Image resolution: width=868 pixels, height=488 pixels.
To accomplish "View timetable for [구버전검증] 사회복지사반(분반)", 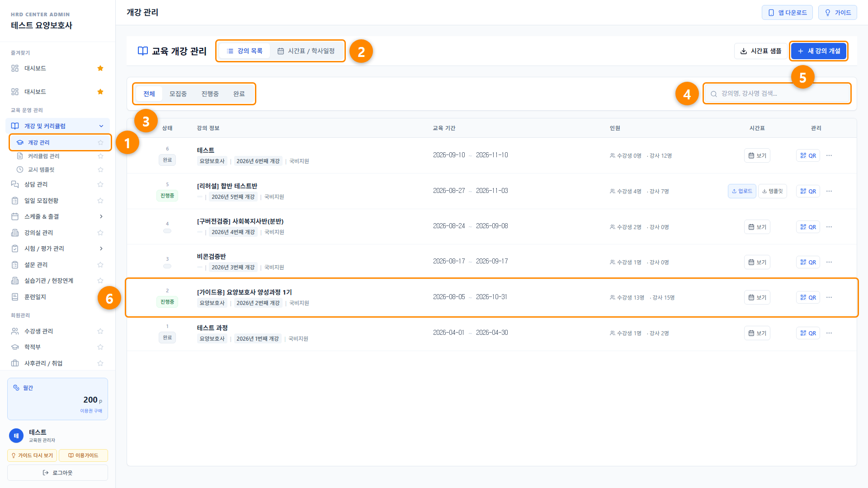I will coord(757,227).
